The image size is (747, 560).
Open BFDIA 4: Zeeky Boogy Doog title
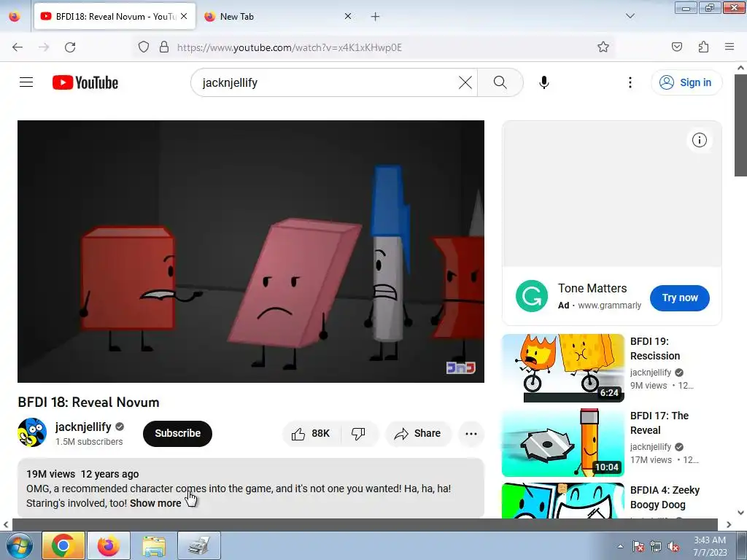click(x=665, y=497)
